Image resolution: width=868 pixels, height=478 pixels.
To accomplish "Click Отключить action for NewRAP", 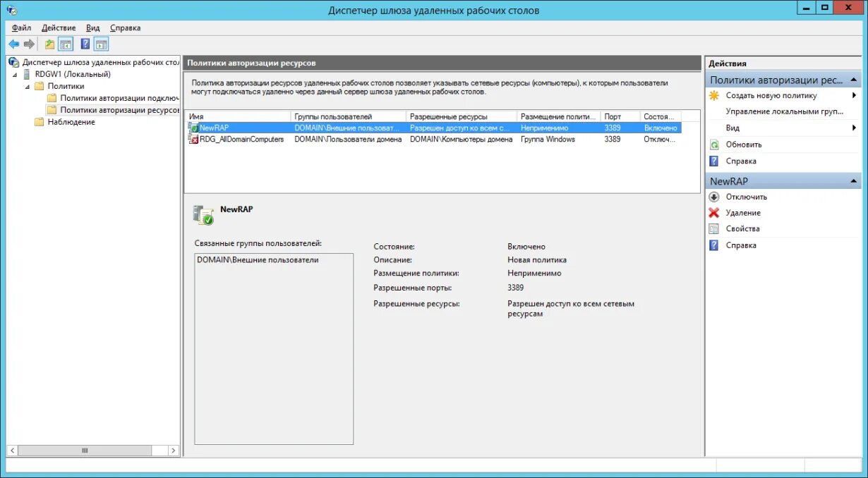I will pos(747,197).
